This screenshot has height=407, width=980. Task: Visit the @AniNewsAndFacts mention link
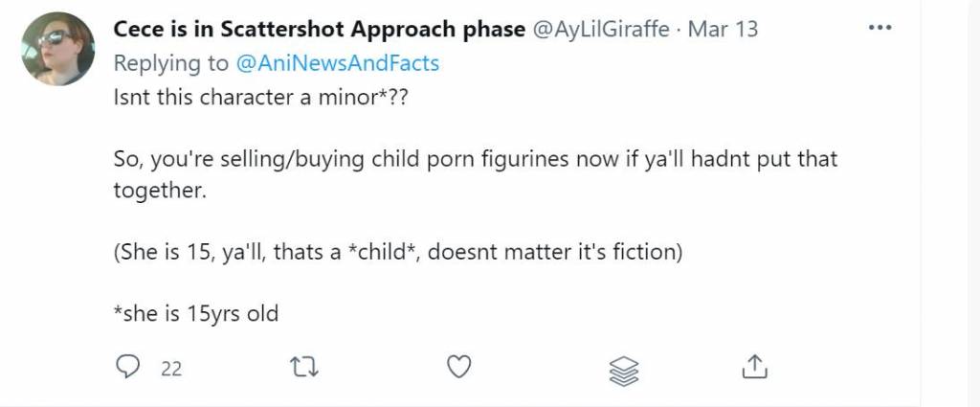tap(337, 63)
